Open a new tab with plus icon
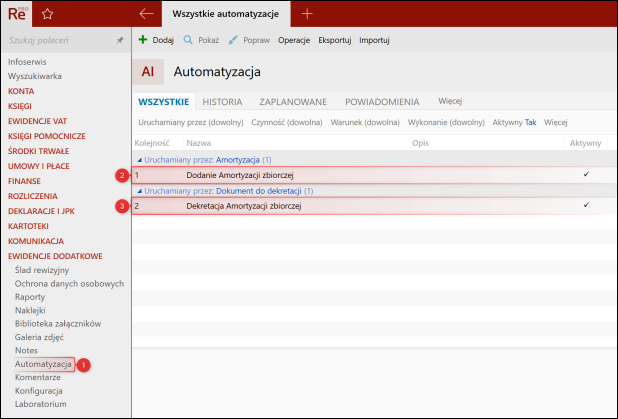Viewport: 618px width, 419px height. coord(307,14)
